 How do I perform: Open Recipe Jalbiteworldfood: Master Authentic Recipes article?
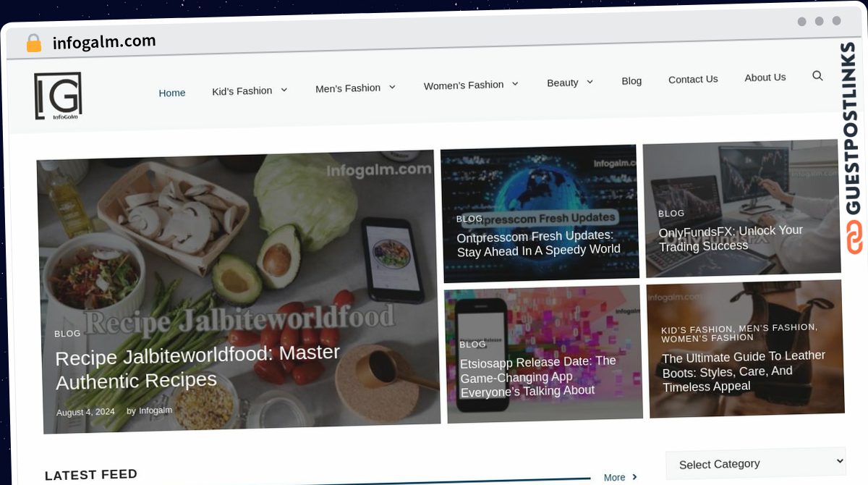pos(197,366)
